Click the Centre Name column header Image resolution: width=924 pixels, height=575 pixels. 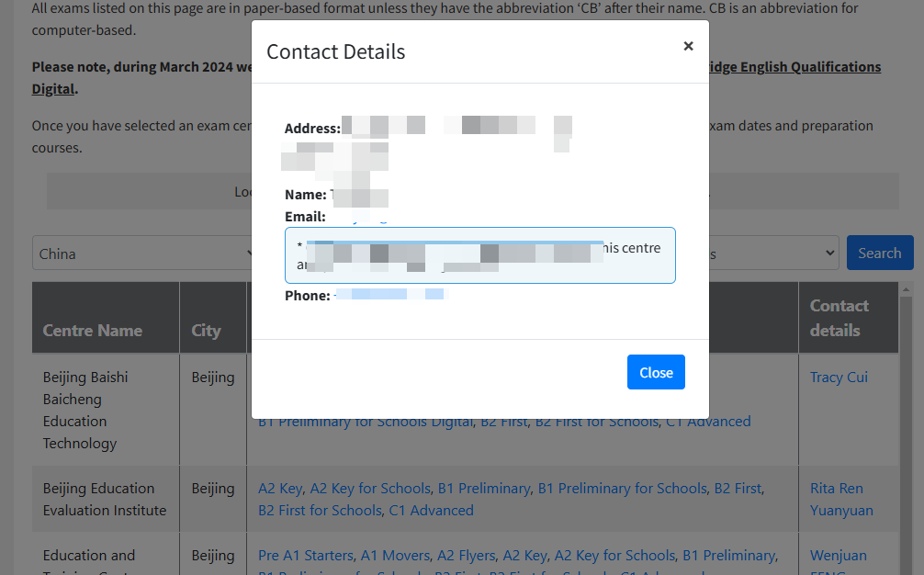[92, 331]
